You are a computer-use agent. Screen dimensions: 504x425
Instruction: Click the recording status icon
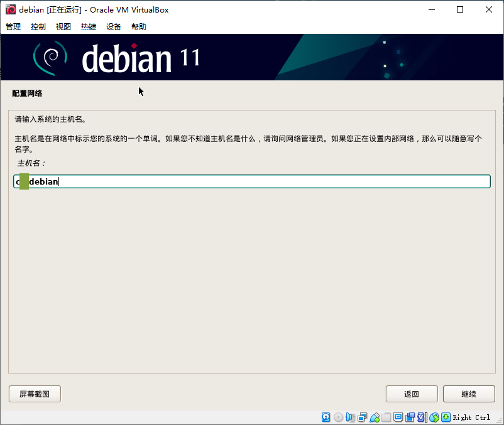410,417
